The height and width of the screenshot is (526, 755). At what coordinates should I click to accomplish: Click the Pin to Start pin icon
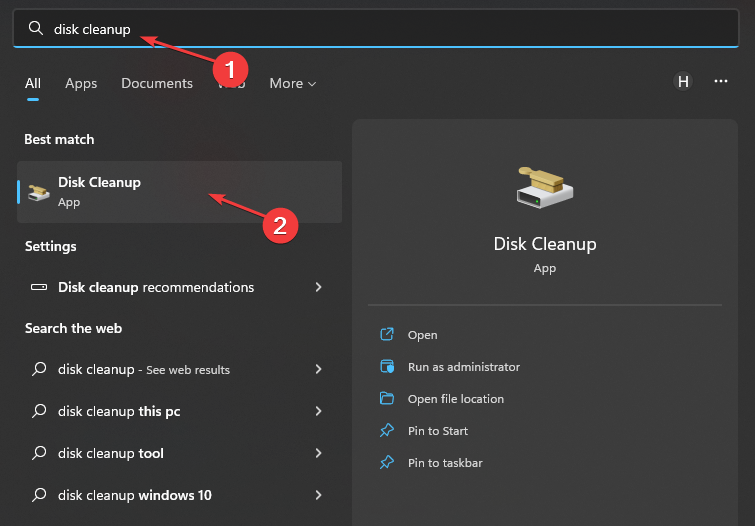pyautogui.click(x=387, y=431)
